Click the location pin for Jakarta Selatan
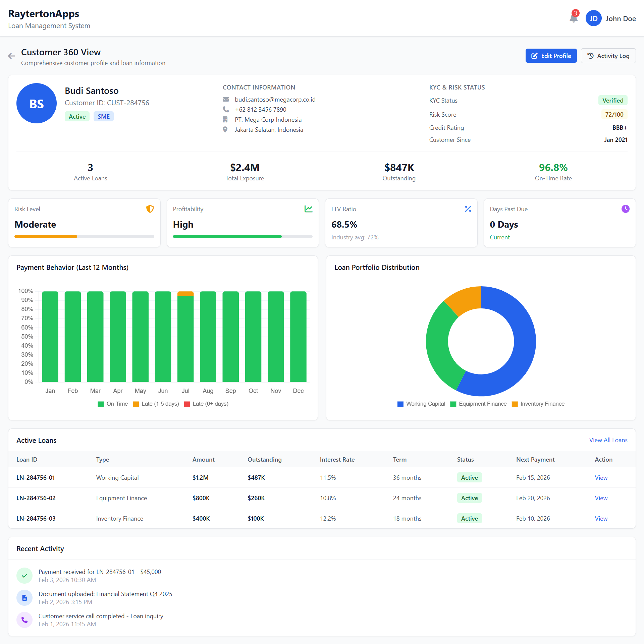 [225, 129]
